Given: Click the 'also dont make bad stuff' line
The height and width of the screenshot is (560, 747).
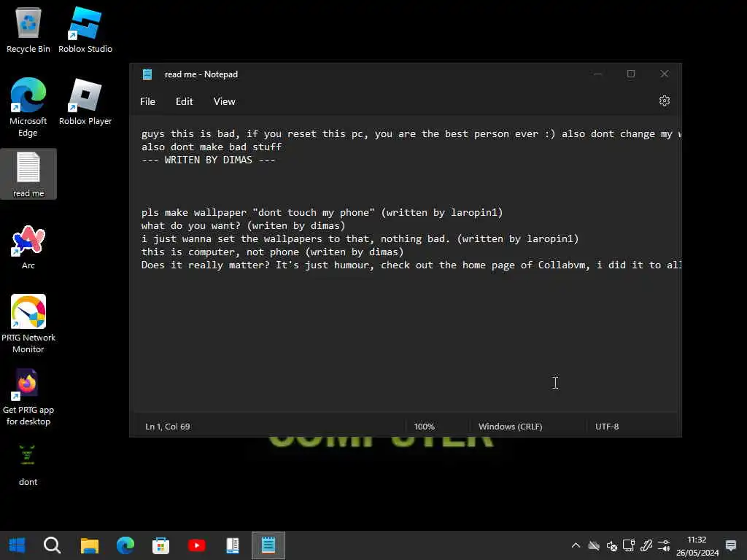Looking at the screenshot, I should [x=212, y=147].
